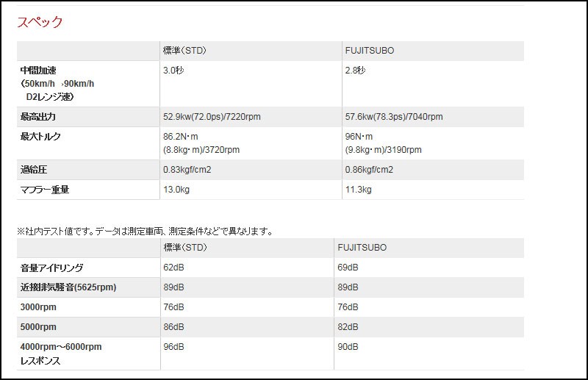This screenshot has height=380, width=588.
Task: Click the 82dB value in 5000rpm row
Action: coord(348,327)
